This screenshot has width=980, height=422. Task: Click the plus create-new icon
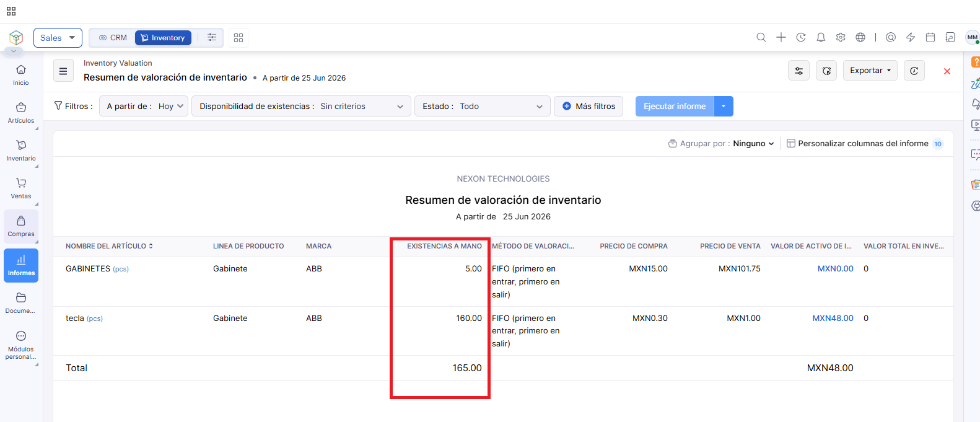(781, 37)
